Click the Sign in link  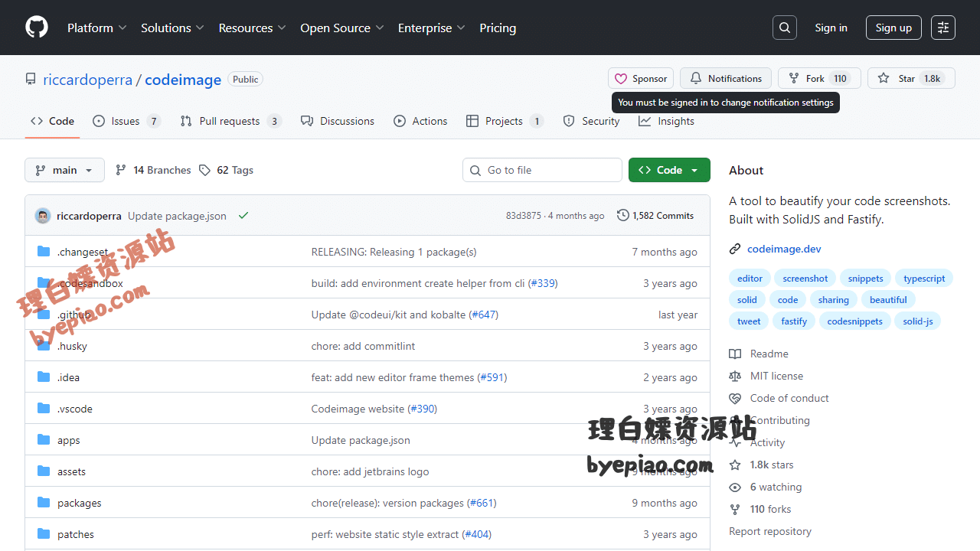pos(831,28)
